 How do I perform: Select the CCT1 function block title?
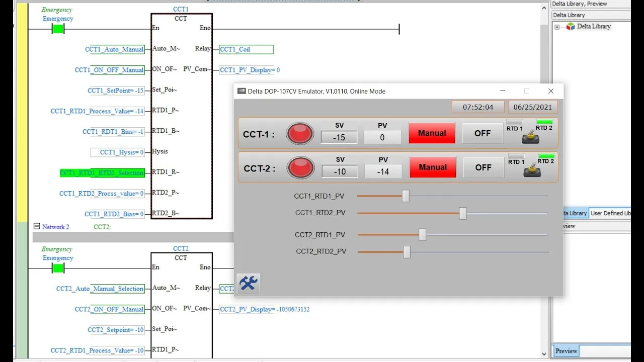(181, 9)
